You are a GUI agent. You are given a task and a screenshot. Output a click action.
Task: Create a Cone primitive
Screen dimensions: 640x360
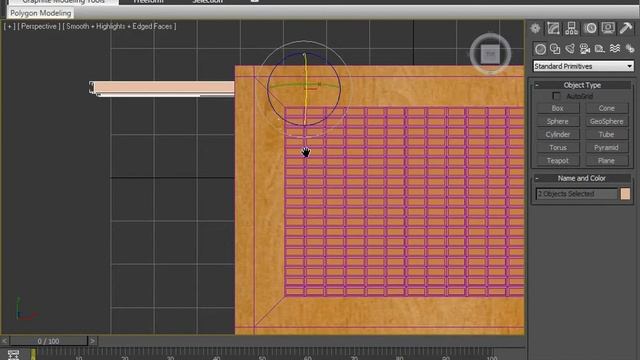click(607, 108)
